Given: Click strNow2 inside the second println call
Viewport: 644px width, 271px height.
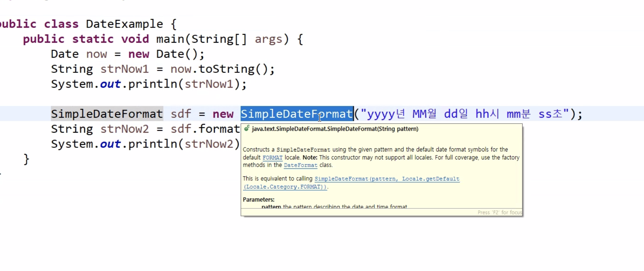Looking at the screenshot, I should (x=209, y=144).
